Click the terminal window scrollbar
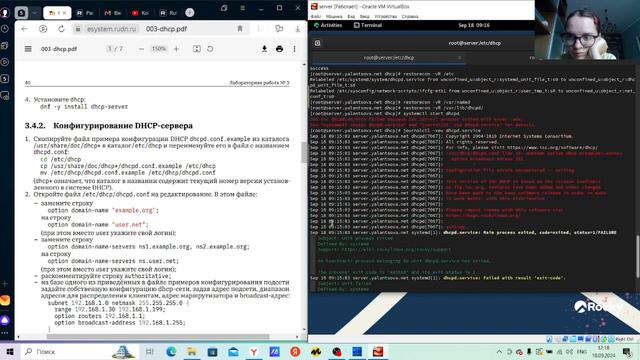640x360 pixels. click(x=638, y=257)
